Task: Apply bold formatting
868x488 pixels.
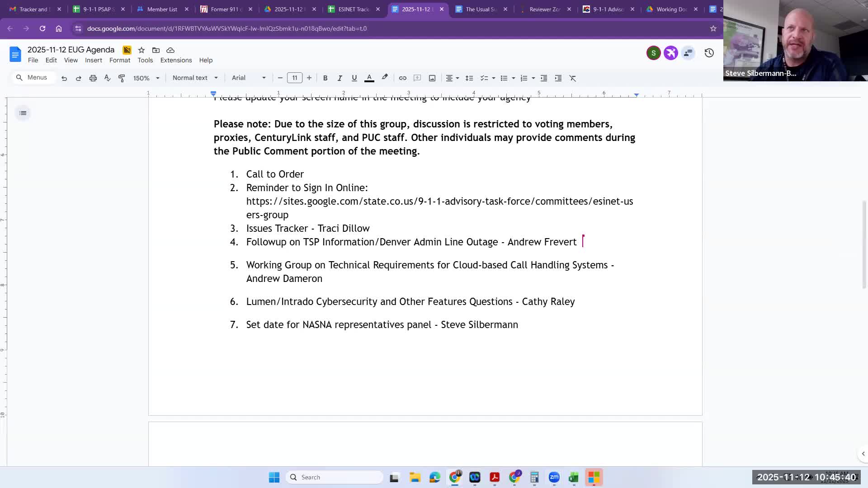Action: 325,78
